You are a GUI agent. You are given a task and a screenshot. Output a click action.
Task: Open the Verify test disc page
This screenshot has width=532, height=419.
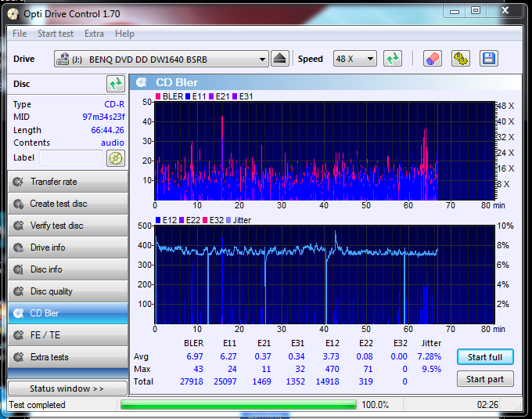click(68, 226)
